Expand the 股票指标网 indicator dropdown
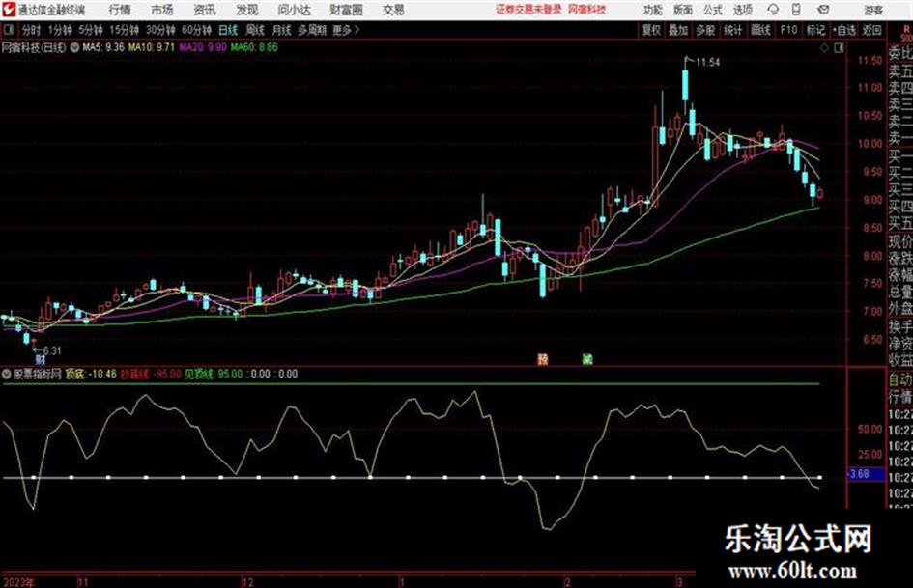This screenshot has width=913, height=588. click(x=7, y=374)
